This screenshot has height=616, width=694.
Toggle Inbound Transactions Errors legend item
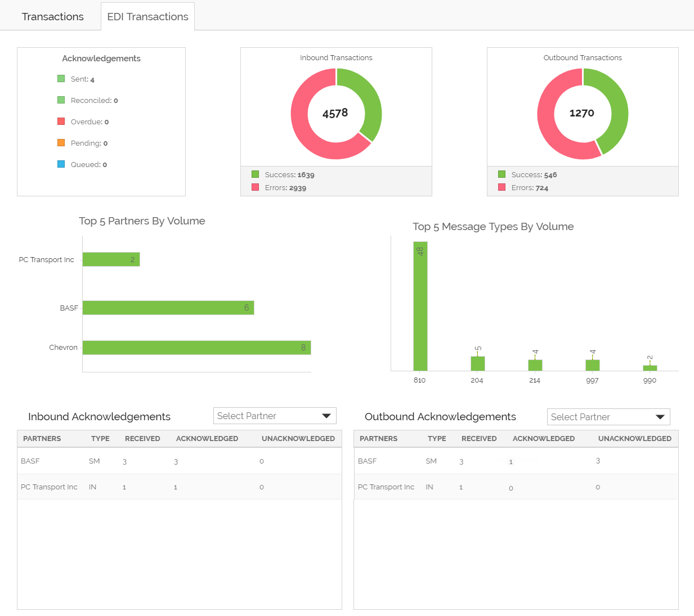(x=279, y=188)
